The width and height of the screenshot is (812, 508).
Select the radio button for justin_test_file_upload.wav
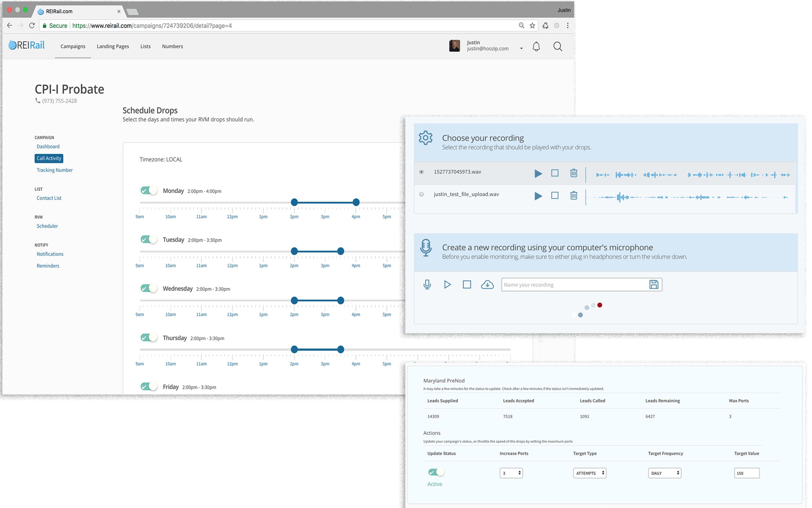pyautogui.click(x=422, y=194)
